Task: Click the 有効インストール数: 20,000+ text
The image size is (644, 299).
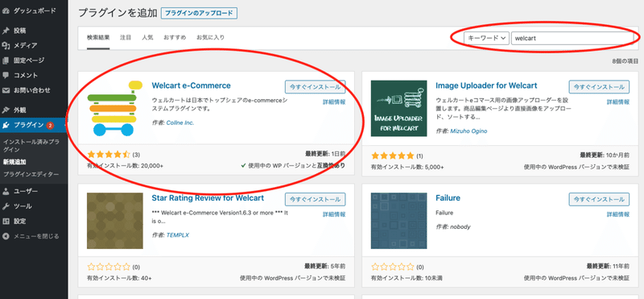Action: [125, 166]
